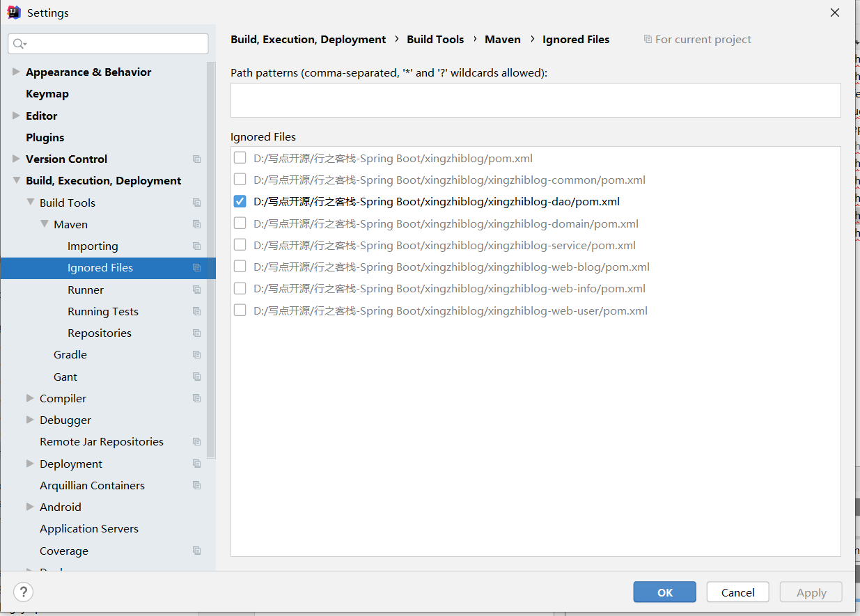
Task: Collapse Build, Execution, Deployment arrow
Action: [16, 180]
